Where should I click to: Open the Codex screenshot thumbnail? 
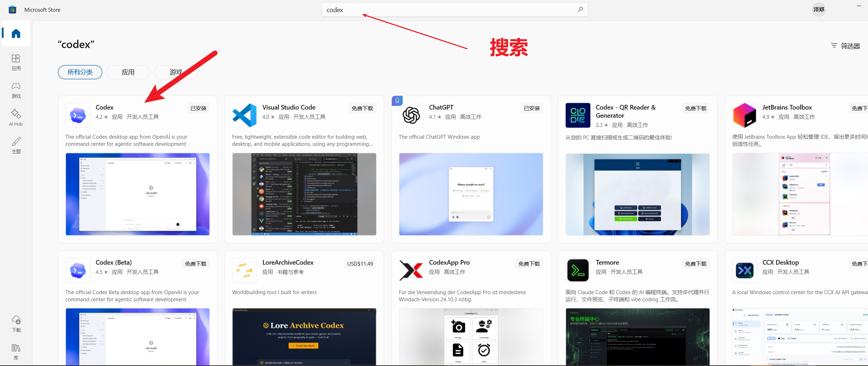(x=138, y=194)
